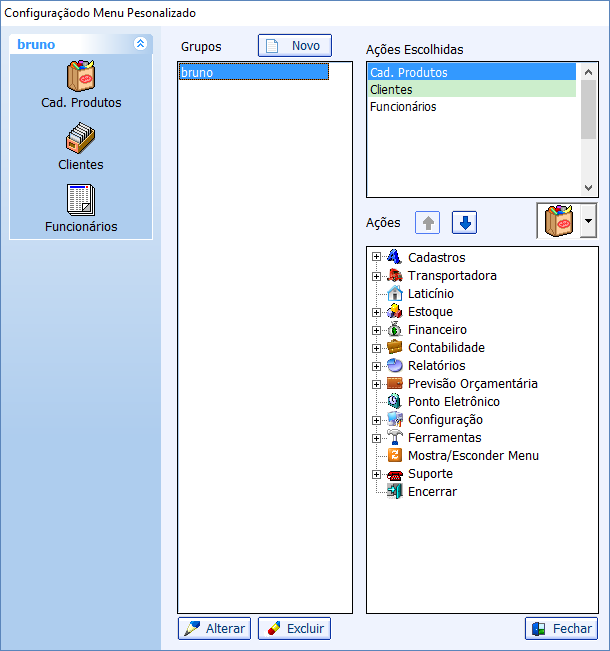Expand the Suporte tree node
The height and width of the screenshot is (651, 610).
(376, 474)
